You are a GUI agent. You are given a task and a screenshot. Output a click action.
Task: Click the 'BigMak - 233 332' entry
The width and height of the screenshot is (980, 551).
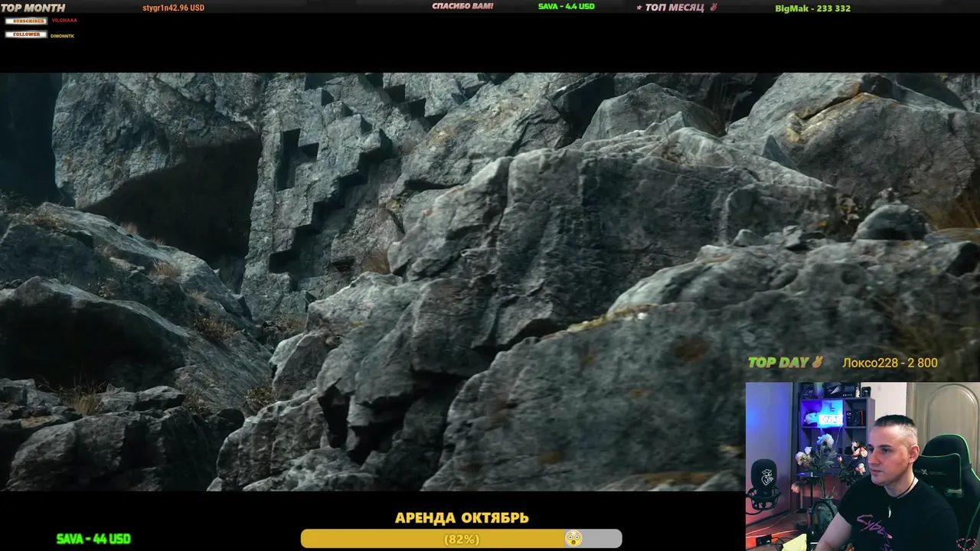click(x=812, y=8)
